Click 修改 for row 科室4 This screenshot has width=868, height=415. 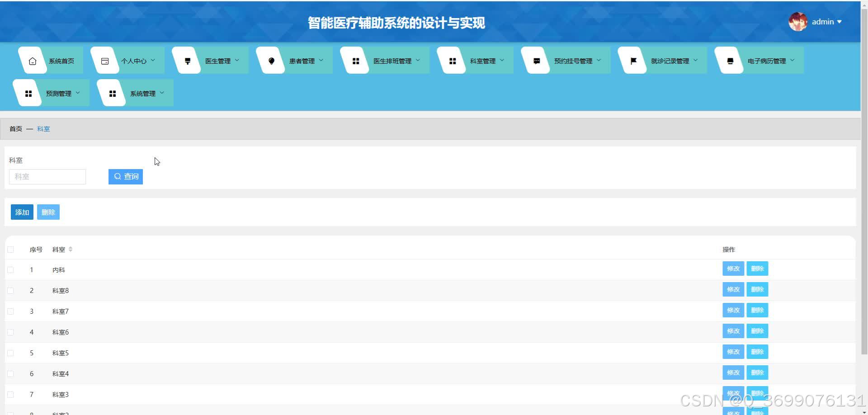(x=733, y=373)
